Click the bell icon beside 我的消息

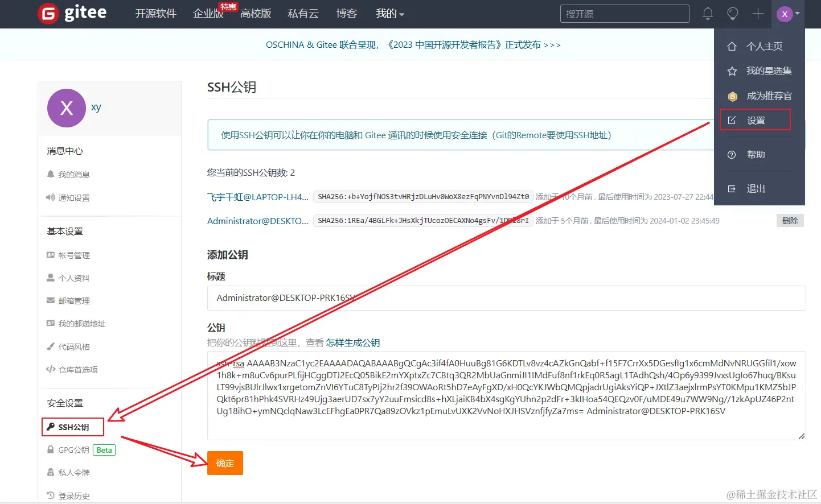point(51,174)
